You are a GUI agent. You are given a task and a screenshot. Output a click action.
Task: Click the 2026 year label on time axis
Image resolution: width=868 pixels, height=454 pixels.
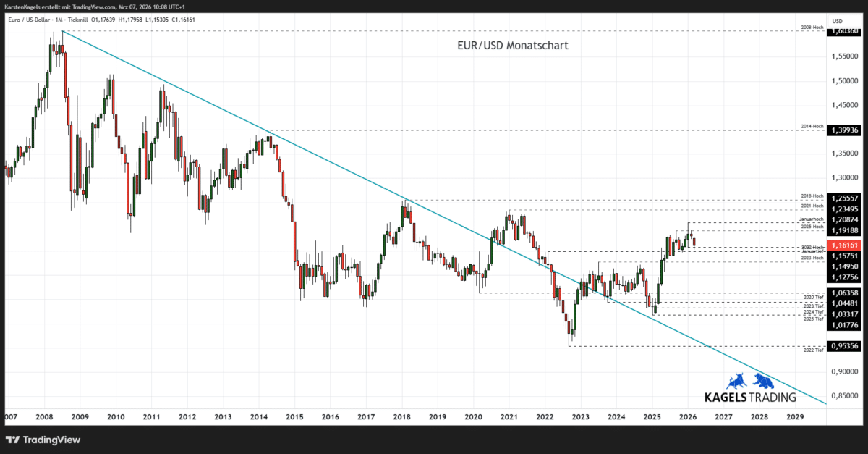(x=688, y=417)
